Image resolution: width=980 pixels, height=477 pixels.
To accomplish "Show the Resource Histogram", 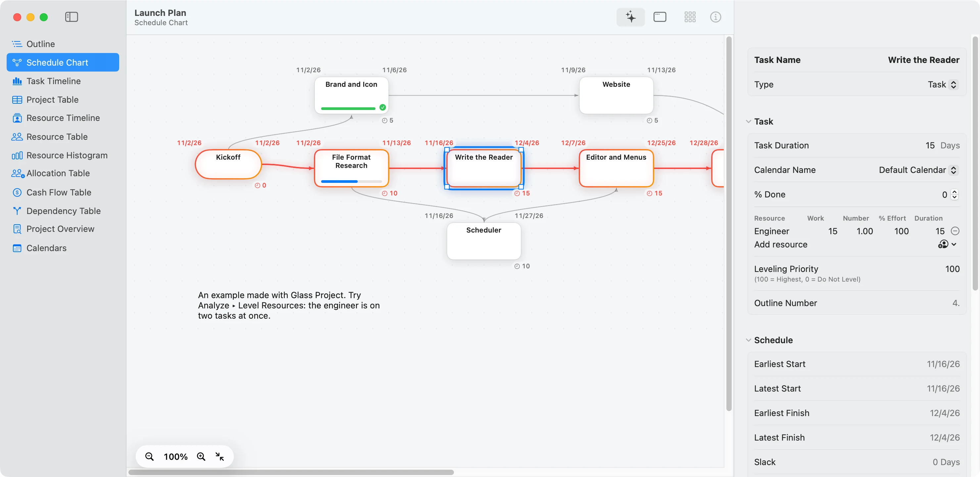I will [x=63, y=155].
